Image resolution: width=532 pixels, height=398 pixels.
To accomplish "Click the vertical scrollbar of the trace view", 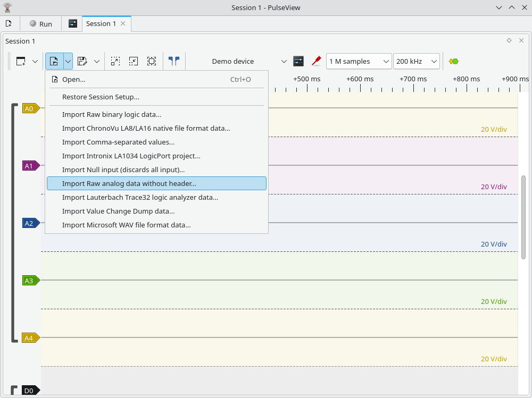I will (x=523, y=217).
